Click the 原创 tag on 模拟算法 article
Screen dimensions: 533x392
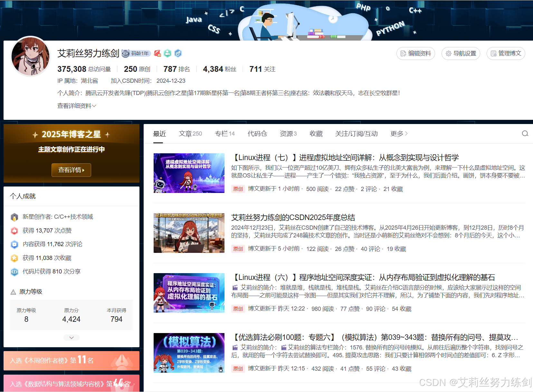point(238,368)
